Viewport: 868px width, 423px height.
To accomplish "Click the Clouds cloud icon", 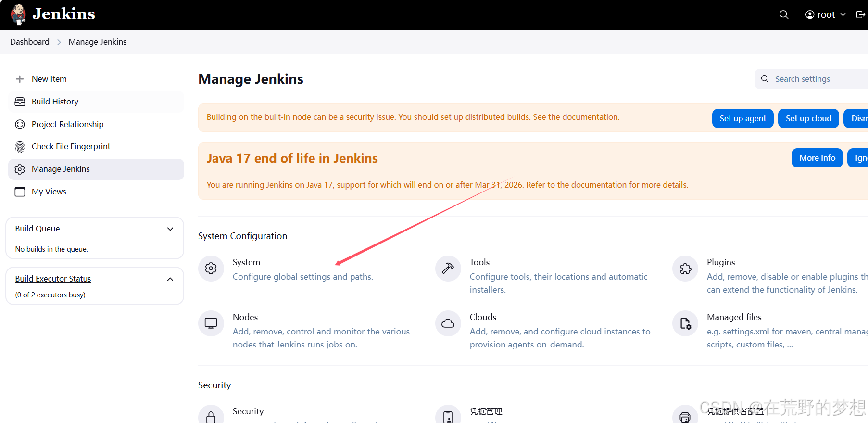I will coord(448,323).
